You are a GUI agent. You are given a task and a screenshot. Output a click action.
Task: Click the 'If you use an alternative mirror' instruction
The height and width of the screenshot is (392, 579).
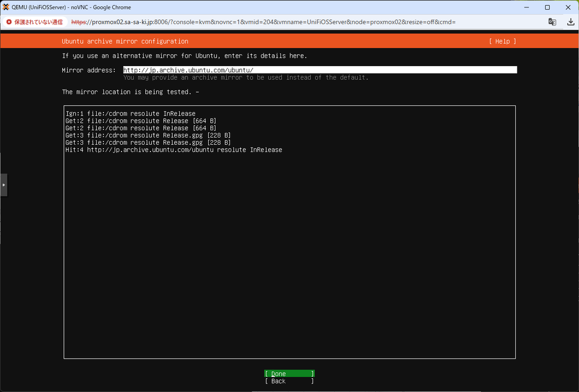coord(184,56)
